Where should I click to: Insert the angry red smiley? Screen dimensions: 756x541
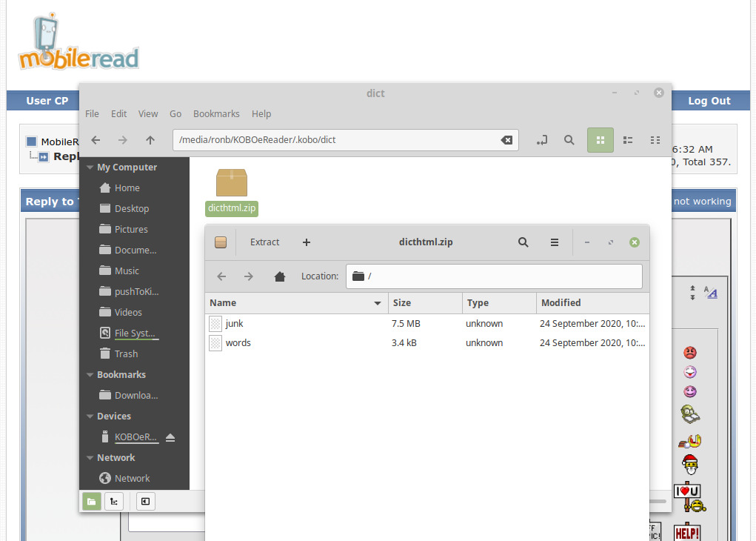pyautogui.click(x=690, y=353)
